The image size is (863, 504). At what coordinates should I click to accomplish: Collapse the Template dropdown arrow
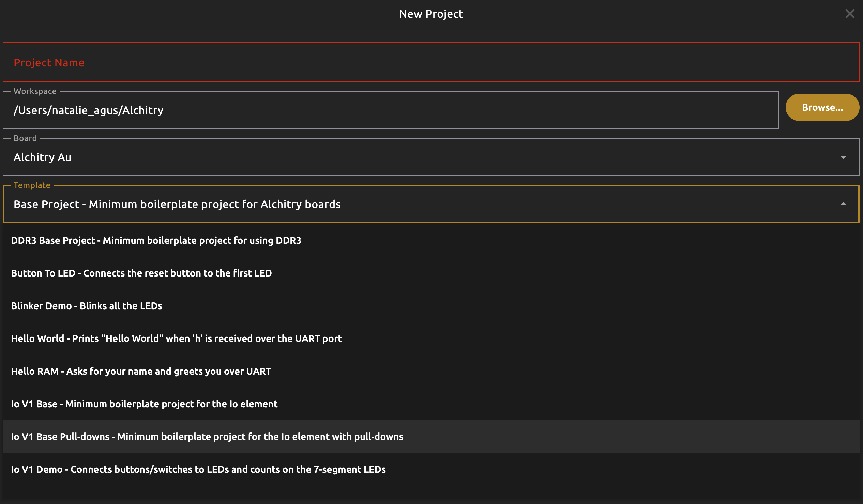pos(843,204)
